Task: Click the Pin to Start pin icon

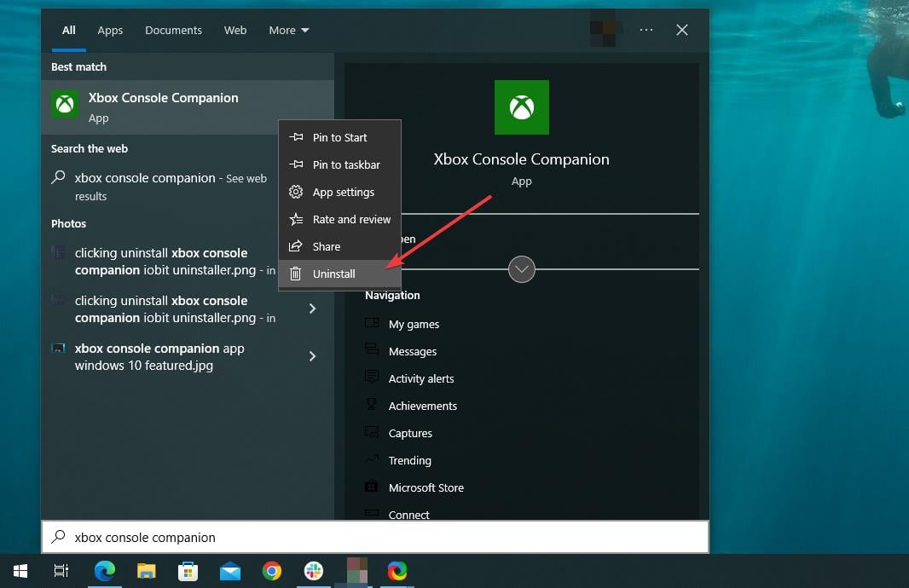Action: click(x=296, y=137)
